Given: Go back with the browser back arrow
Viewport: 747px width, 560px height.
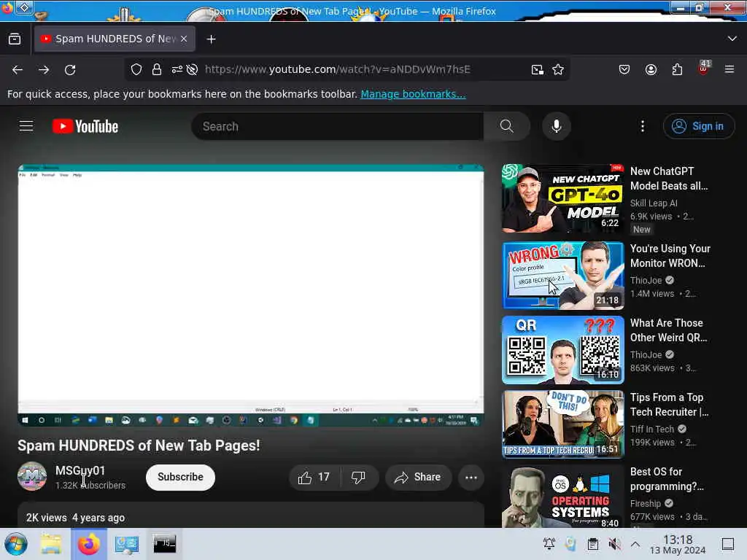Looking at the screenshot, I should 18,70.
